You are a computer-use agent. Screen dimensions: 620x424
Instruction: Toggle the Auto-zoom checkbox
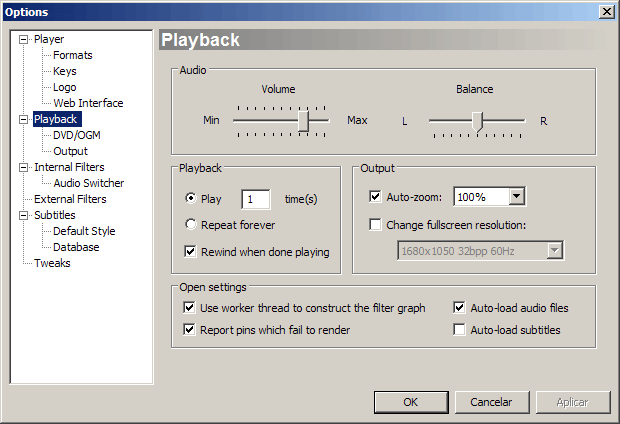(375, 196)
